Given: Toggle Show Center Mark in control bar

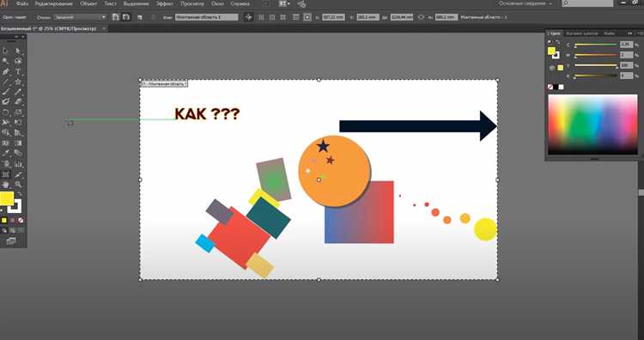Looking at the screenshot, I should [261, 17].
